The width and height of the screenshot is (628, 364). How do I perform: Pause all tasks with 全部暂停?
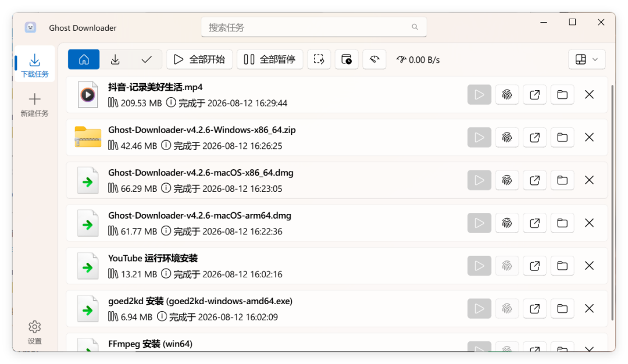coord(270,60)
